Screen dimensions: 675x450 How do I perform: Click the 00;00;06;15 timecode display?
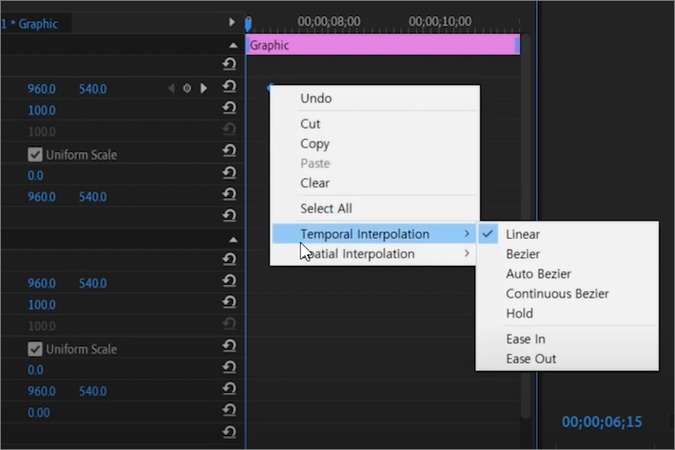pyautogui.click(x=601, y=423)
